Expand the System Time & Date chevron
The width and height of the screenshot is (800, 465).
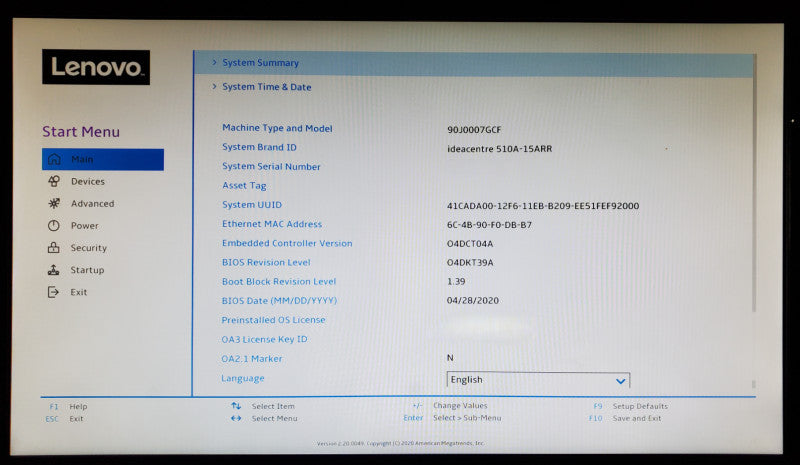214,86
